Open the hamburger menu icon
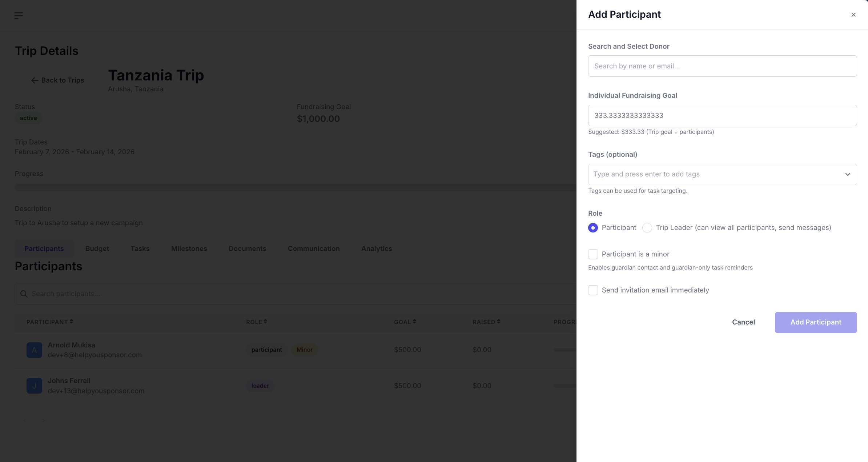 click(x=19, y=15)
